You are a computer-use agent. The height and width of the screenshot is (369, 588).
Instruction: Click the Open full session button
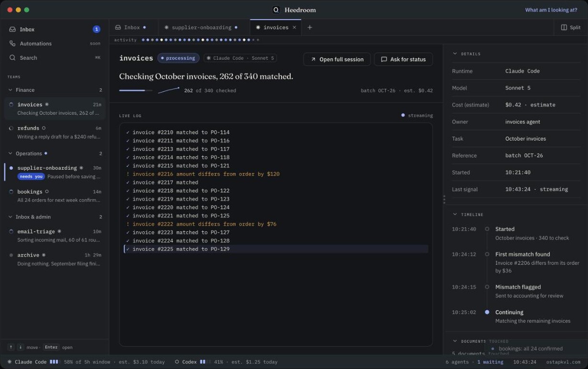(337, 59)
